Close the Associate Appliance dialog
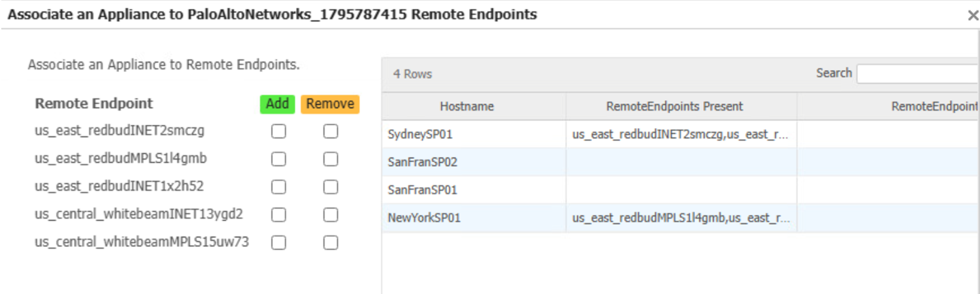 pos(972,16)
